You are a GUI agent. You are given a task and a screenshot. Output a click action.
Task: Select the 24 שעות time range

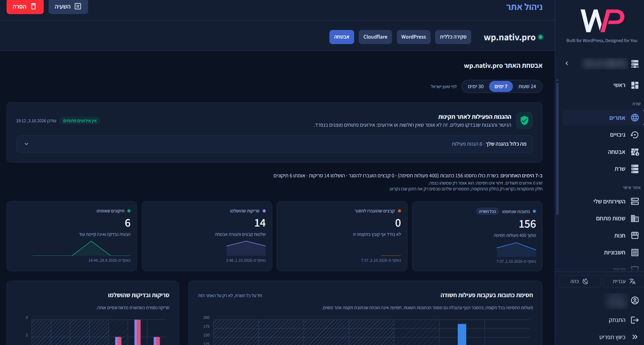pyautogui.click(x=527, y=86)
